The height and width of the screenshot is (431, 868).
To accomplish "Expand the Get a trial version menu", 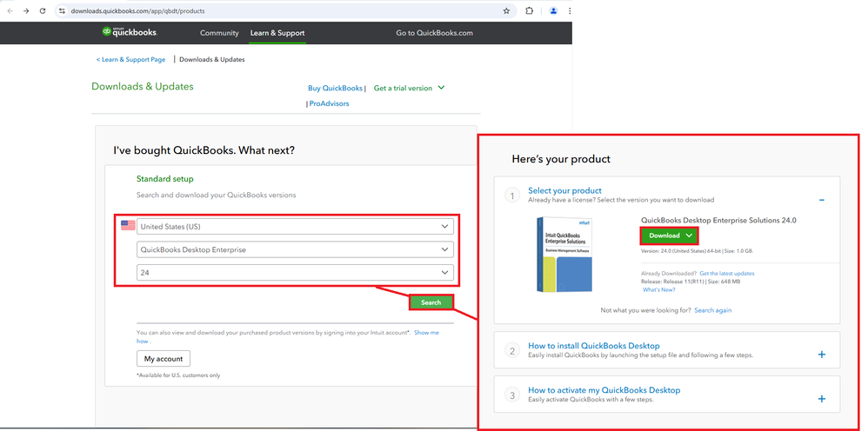I will tap(409, 88).
